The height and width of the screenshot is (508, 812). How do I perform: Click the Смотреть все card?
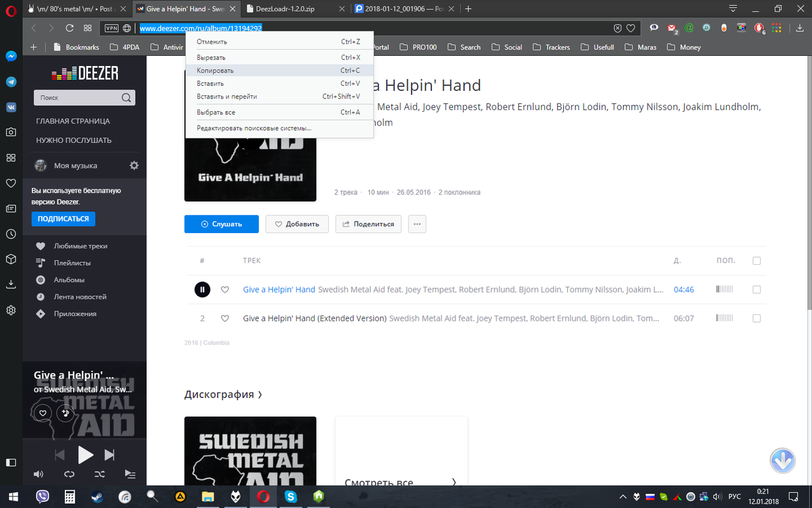401,451
